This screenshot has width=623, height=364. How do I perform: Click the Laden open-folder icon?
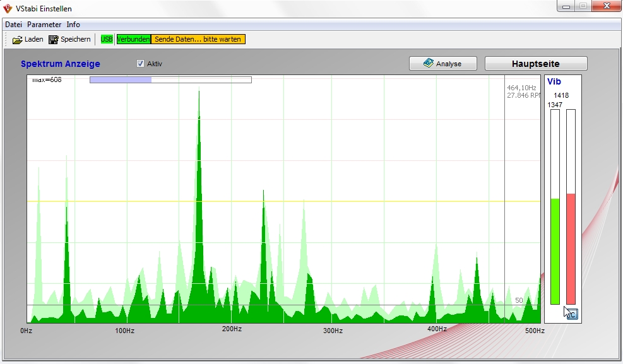coord(17,40)
